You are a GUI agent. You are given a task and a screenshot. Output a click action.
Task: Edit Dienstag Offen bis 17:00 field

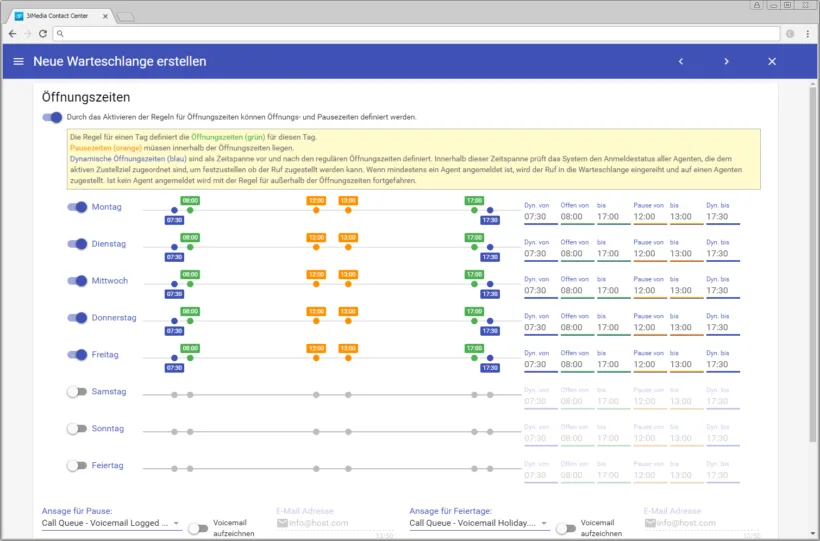click(x=614, y=254)
